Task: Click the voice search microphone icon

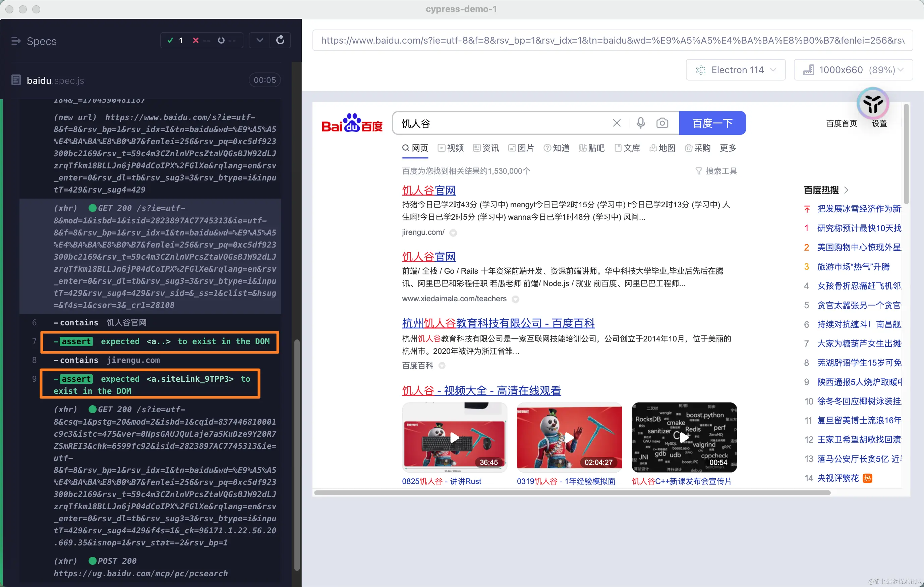Action: (640, 123)
